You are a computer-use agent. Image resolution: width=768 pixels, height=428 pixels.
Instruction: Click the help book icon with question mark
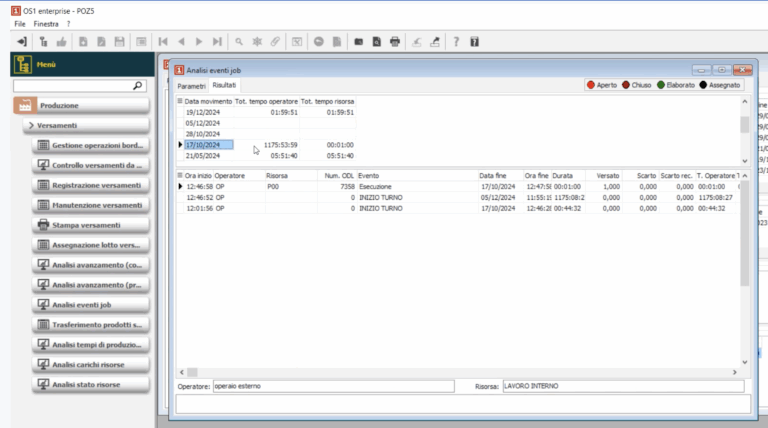[x=474, y=42]
